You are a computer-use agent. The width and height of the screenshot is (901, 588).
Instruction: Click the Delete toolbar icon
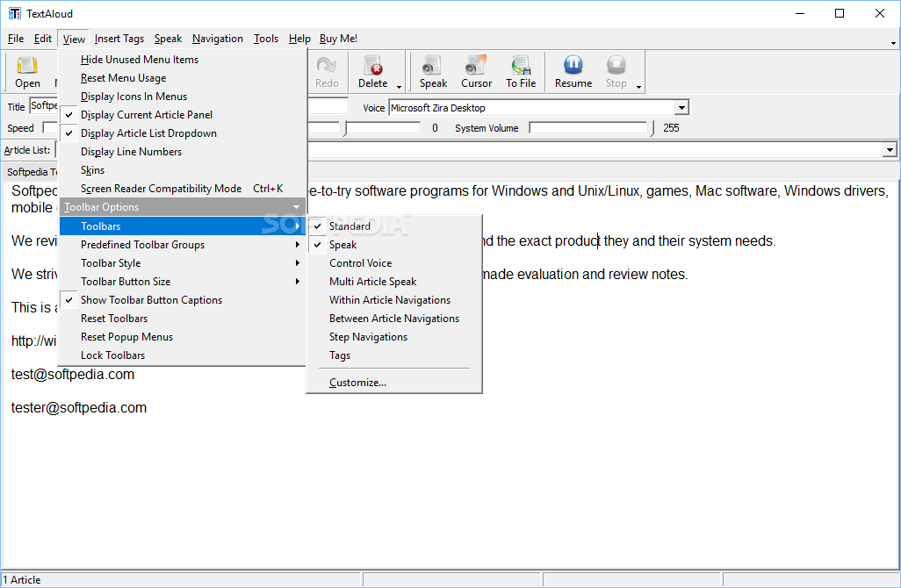coord(373,72)
